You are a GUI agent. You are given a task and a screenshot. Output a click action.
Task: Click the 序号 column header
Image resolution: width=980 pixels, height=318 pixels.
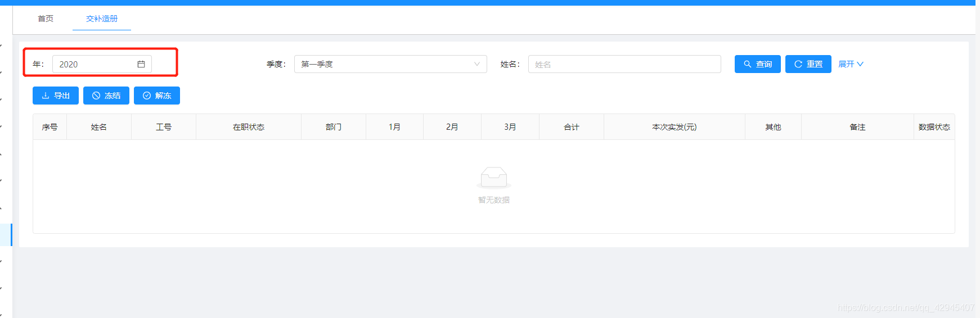tap(50, 127)
